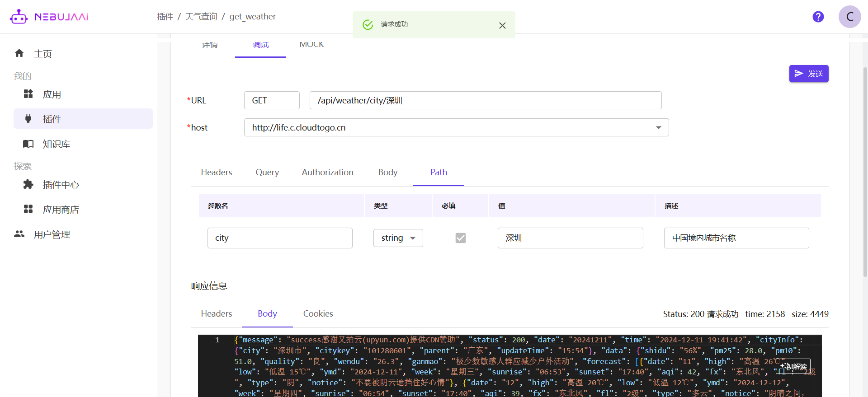The image size is (868, 397).
Task: Click the city value input field
Action: pos(570,238)
